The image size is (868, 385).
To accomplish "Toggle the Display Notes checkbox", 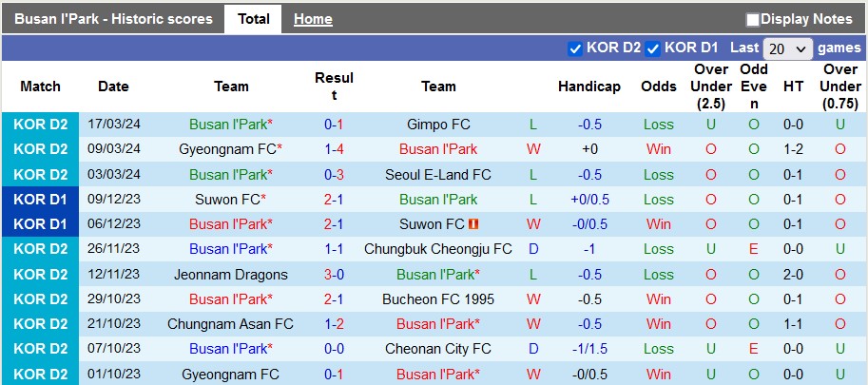I will tap(752, 20).
